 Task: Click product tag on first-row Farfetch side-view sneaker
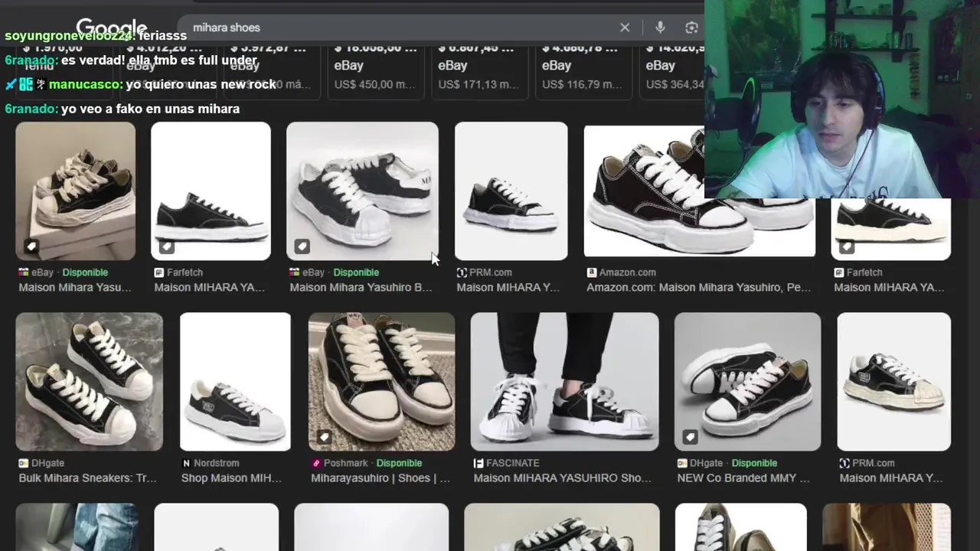coord(166,246)
